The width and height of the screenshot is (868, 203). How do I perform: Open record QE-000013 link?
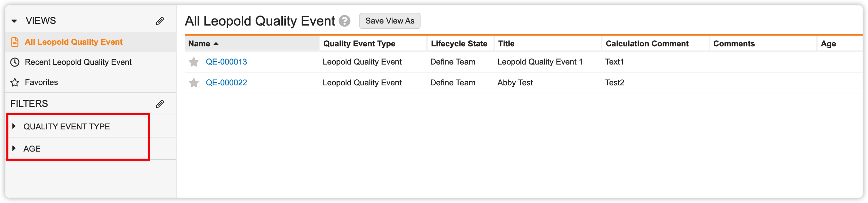(x=226, y=62)
